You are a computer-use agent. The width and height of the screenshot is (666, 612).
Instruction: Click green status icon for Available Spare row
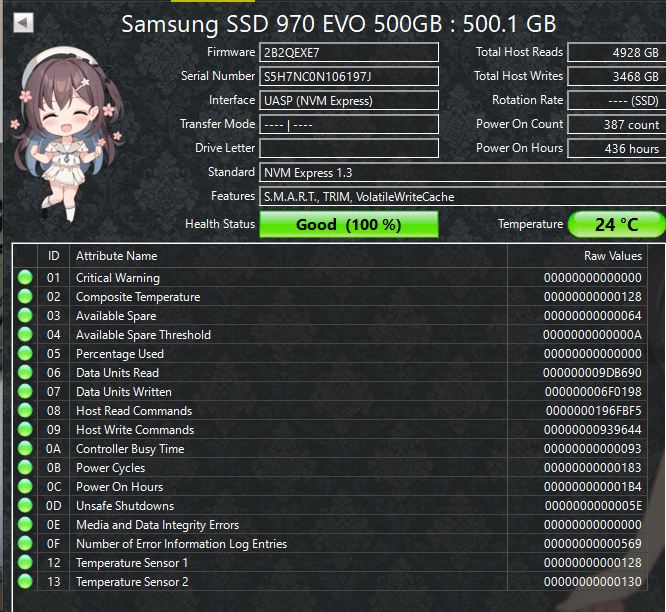point(25,316)
